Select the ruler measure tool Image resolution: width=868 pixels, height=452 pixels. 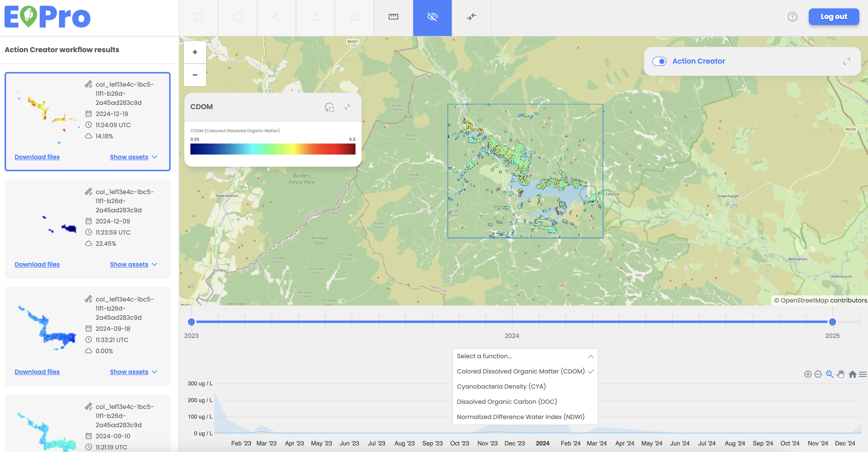(393, 17)
